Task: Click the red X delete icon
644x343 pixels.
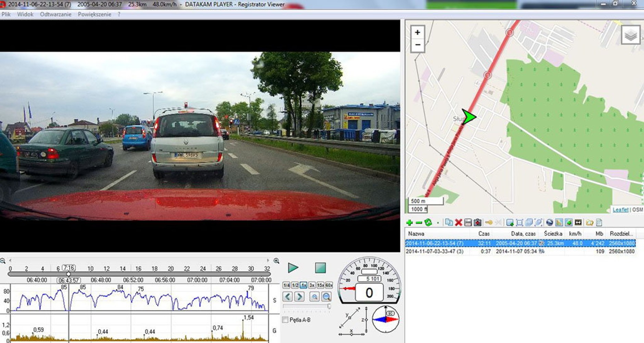Action: pyautogui.click(x=458, y=223)
